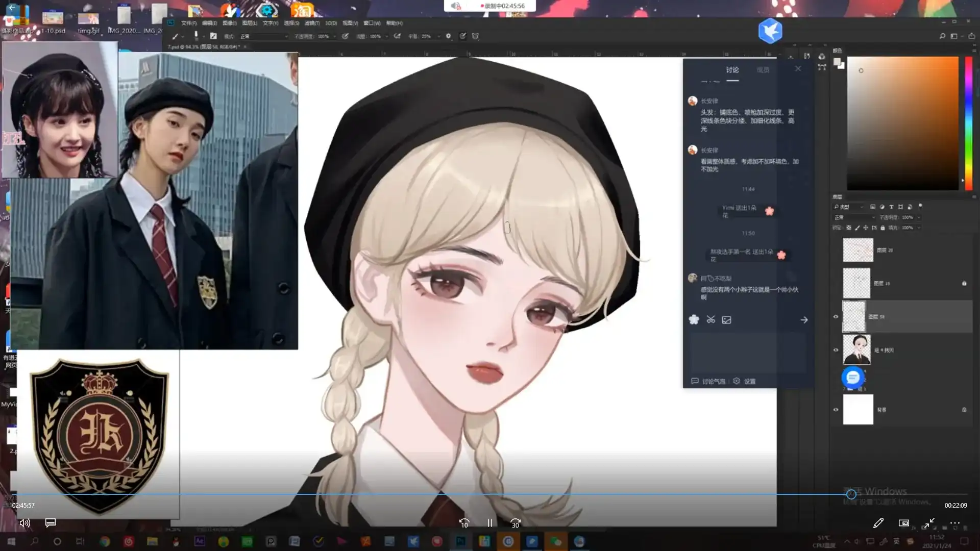The image size is (980, 551).
Task: Click the send arrow in the discussion panel
Action: click(804, 320)
